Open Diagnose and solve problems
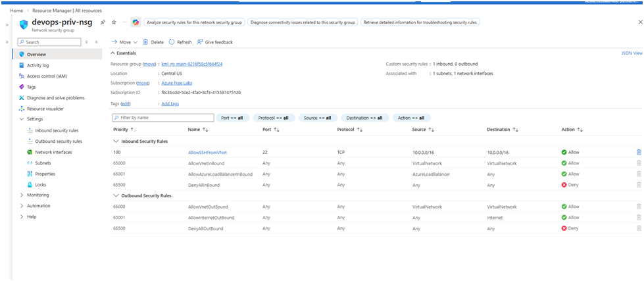Image resolution: width=644 pixels, height=281 pixels. point(56,98)
